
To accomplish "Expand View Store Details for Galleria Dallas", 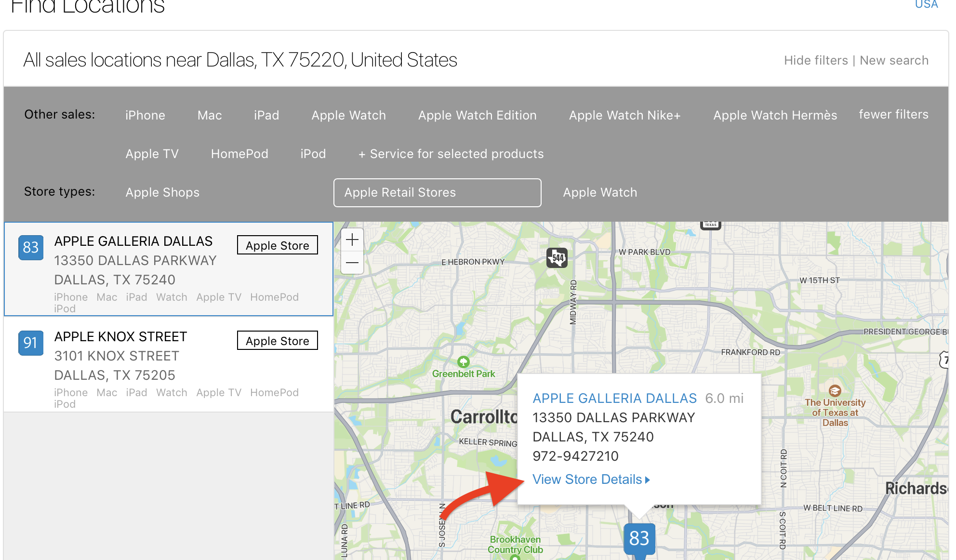I will tap(591, 479).
